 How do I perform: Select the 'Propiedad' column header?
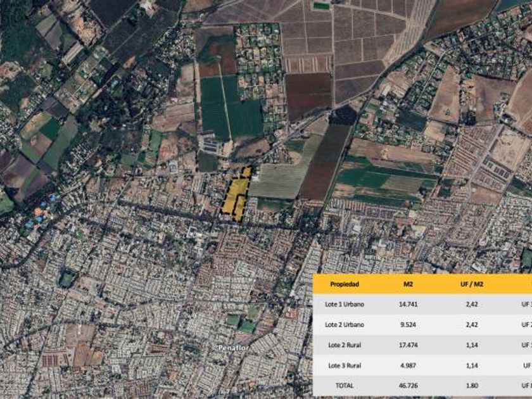click(x=345, y=284)
